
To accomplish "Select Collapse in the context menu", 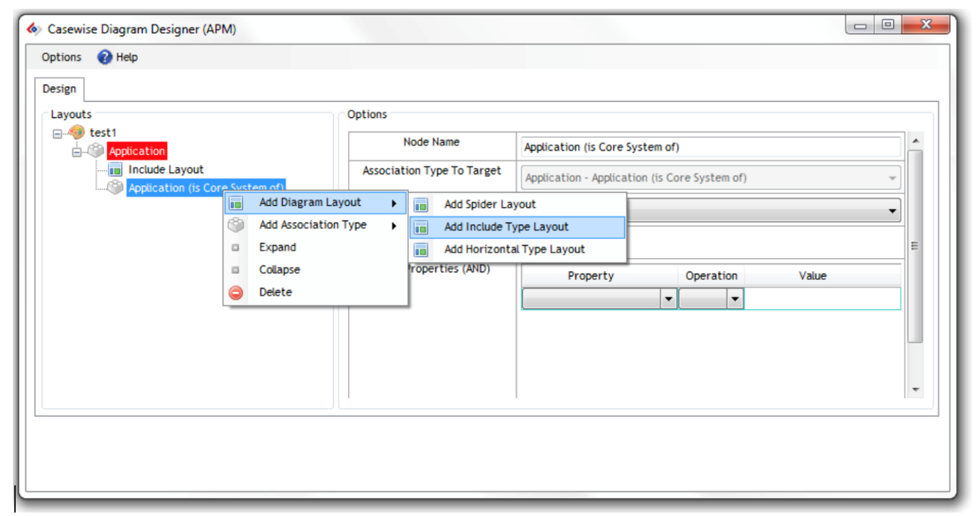I will coord(316,270).
